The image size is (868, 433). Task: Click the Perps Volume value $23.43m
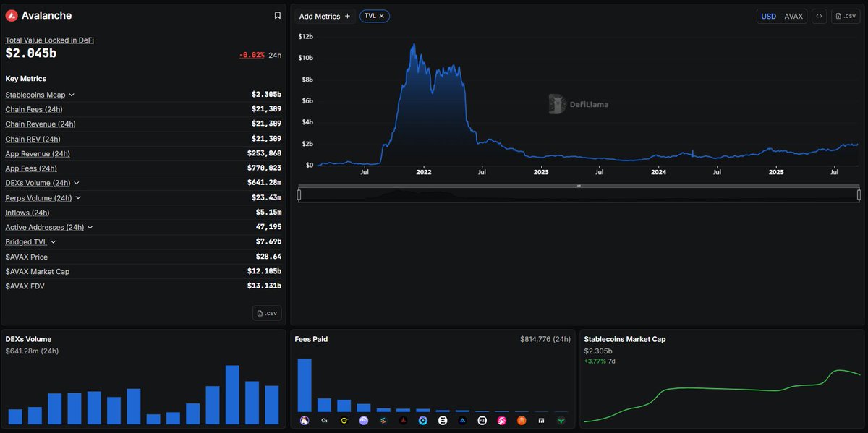(x=266, y=197)
